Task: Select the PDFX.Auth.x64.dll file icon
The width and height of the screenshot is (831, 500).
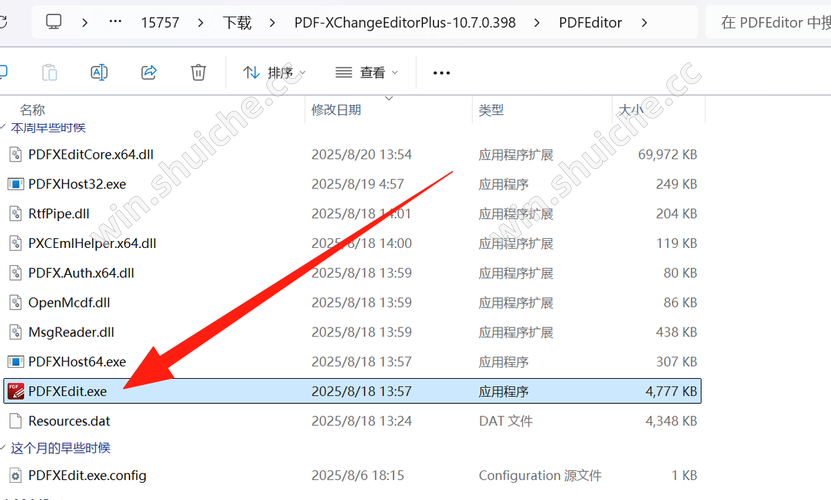Action: click(16, 273)
